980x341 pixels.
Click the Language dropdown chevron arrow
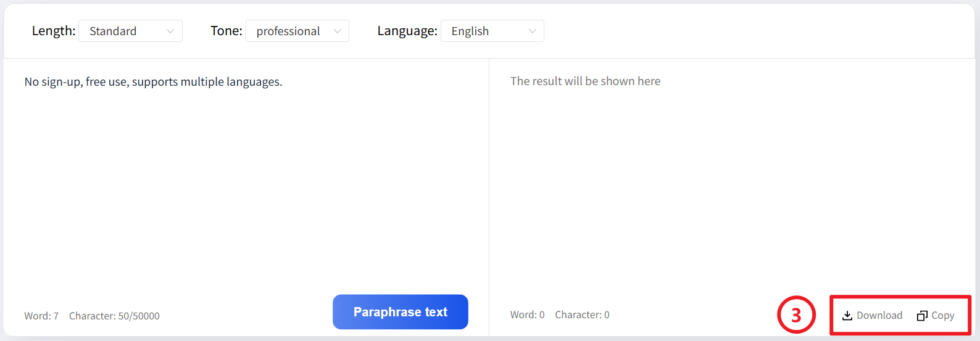pyautogui.click(x=532, y=31)
